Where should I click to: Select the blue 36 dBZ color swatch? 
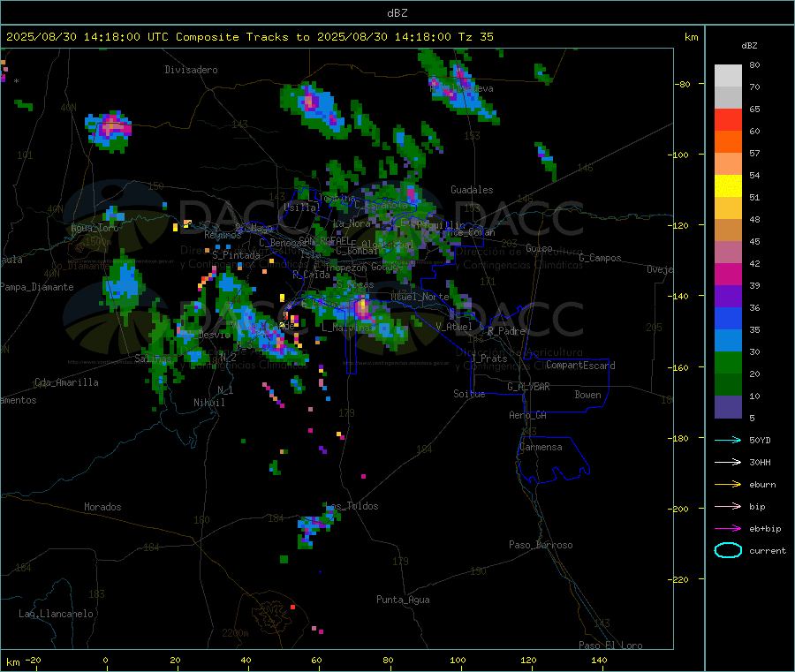tap(728, 318)
